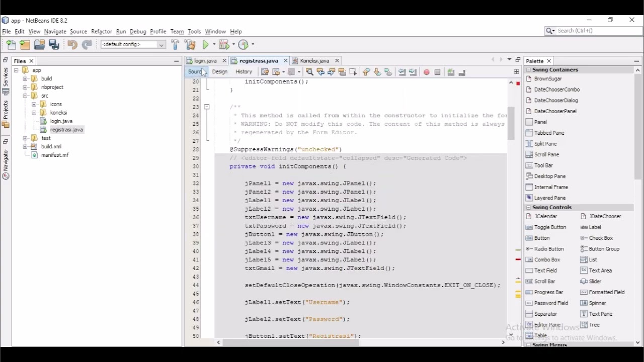
Task: Pick the Password Field component in Palette
Action: [547, 304]
